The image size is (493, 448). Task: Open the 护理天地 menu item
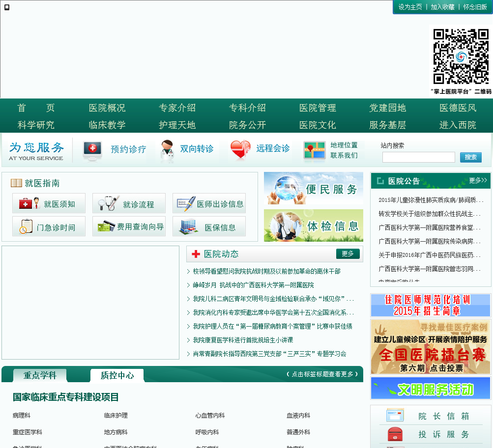[x=177, y=125]
